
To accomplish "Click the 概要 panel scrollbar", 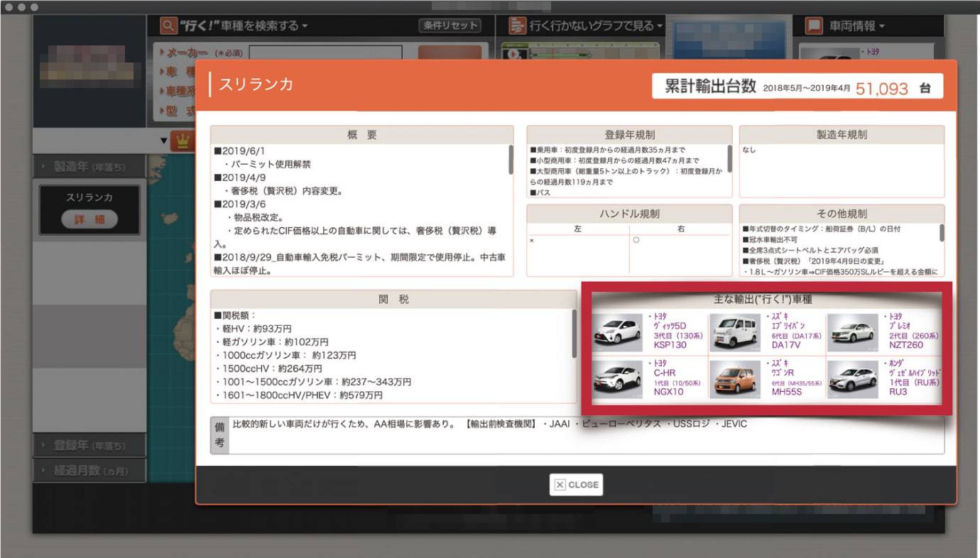I will coord(511,160).
